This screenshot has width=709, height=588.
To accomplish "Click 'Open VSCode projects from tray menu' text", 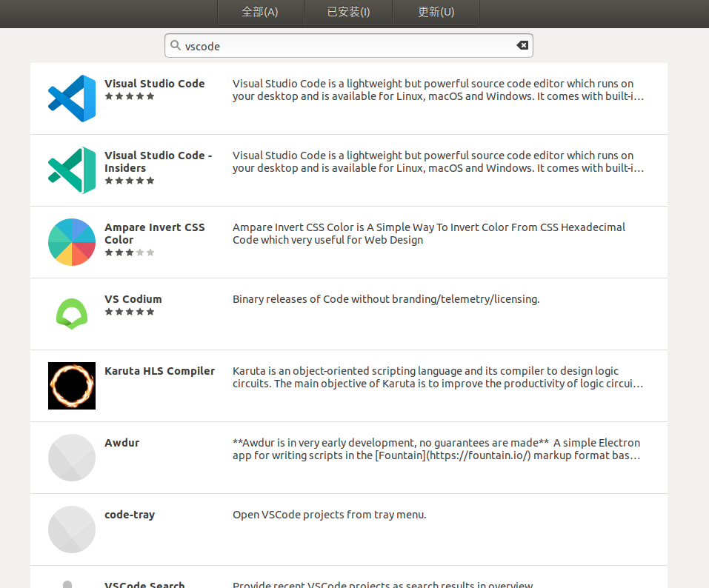I will point(330,515).
